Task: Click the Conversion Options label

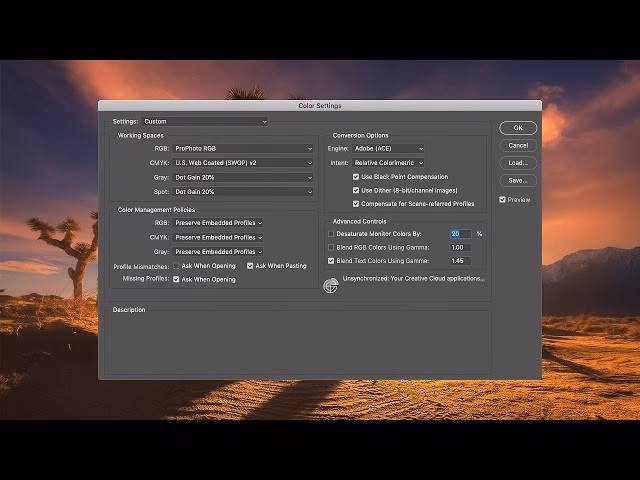Action: pyautogui.click(x=360, y=136)
